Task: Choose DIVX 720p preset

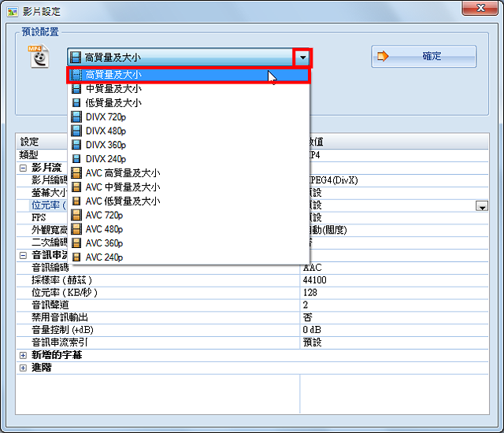Action: pyautogui.click(x=189, y=117)
